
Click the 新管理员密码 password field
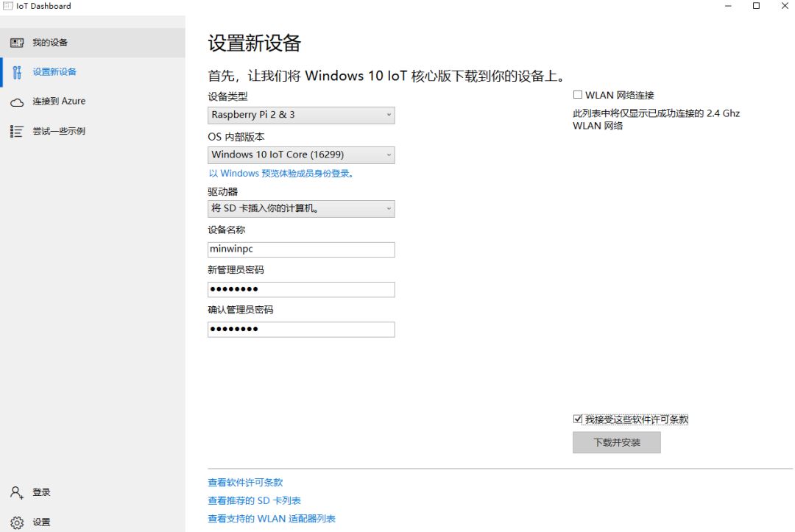(301, 289)
